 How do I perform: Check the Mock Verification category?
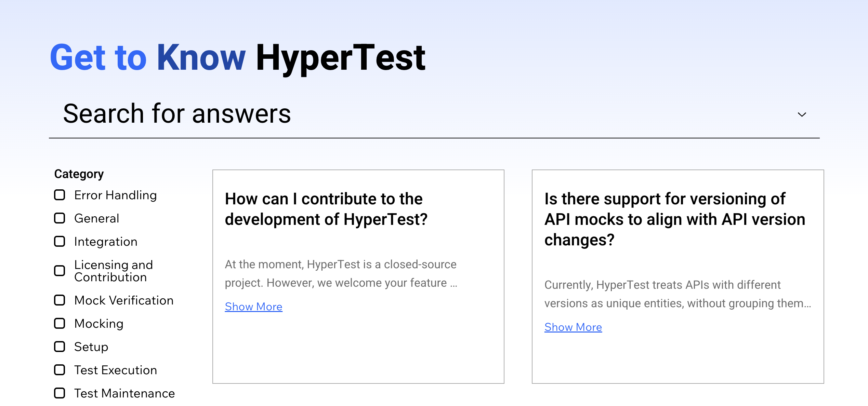click(x=60, y=300)
